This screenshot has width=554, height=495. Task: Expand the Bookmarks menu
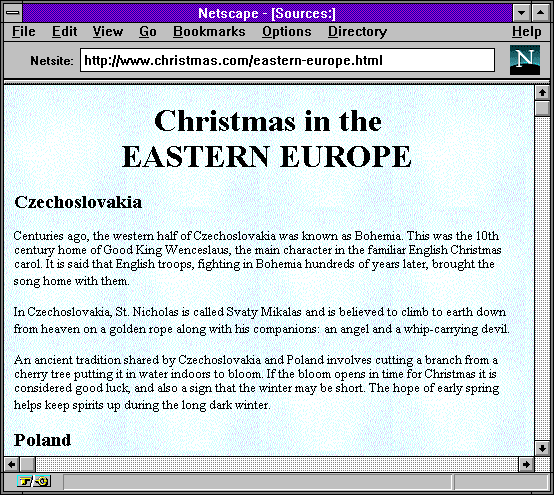tap(209, 32)
